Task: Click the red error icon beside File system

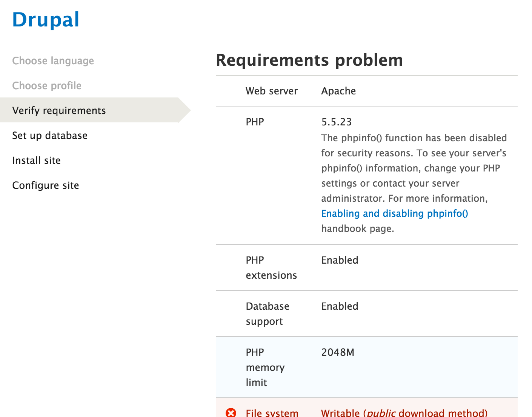Action: (x=231, y=413)
